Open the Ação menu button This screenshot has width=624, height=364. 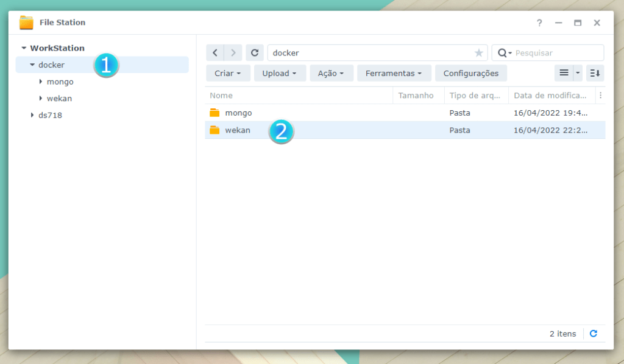(x=331, y=73)
